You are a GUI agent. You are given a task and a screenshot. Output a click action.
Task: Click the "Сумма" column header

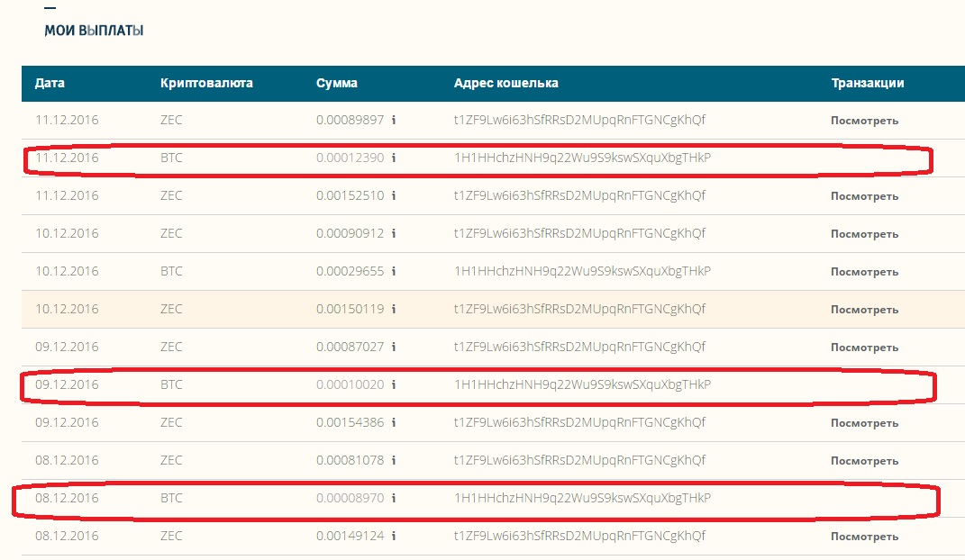337,83
